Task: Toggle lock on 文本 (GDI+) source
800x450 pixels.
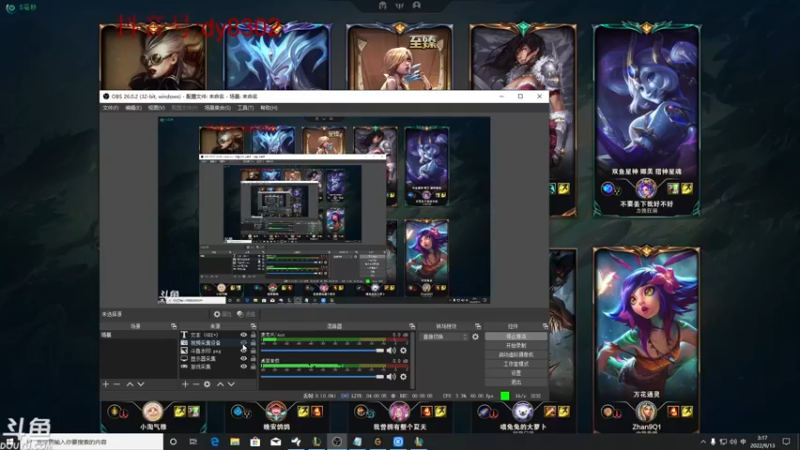Action: 253,335
